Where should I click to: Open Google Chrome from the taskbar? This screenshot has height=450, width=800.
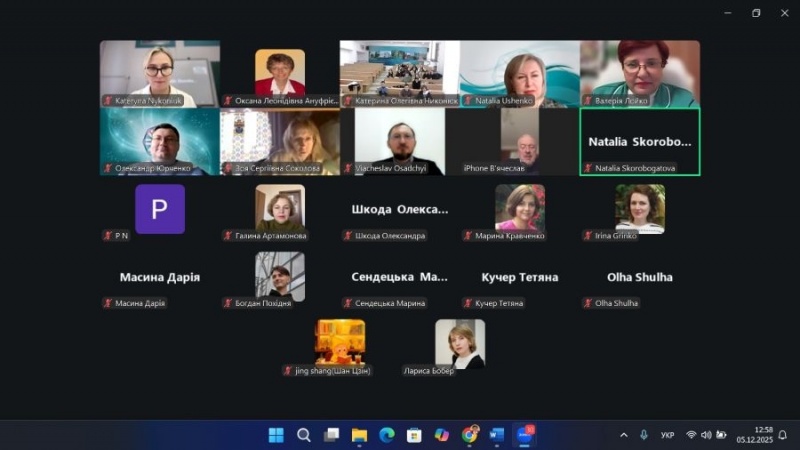[x=470, y=435]
